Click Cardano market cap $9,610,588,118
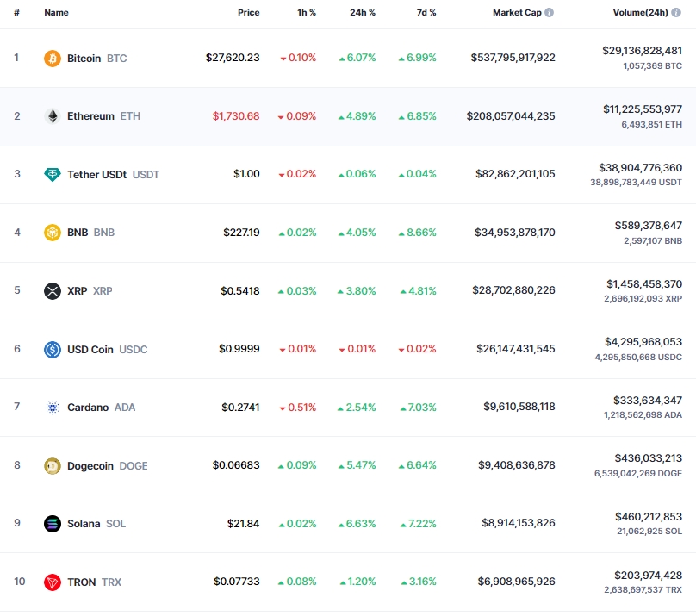 (x=519, y=407)
